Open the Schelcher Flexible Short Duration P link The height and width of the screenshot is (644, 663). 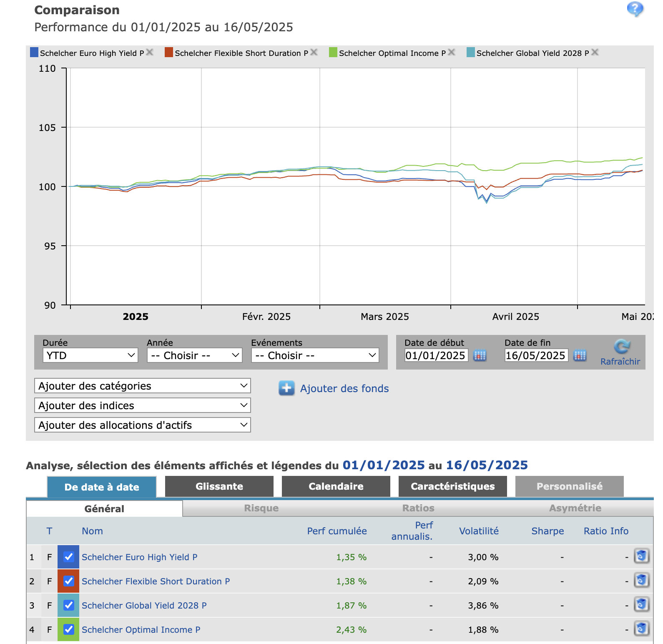click(156, 581)
